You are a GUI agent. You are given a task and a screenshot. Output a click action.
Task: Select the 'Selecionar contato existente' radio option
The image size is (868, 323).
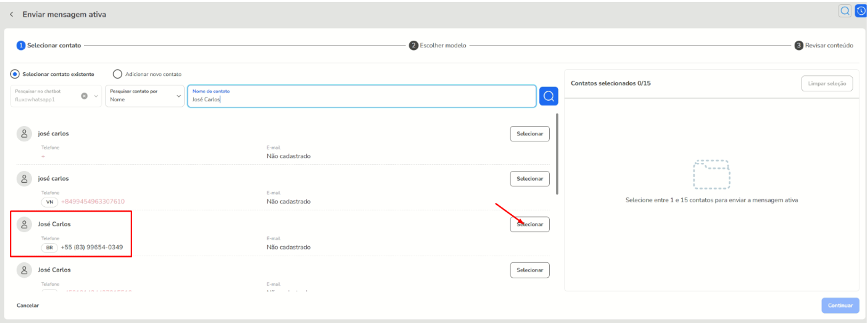(15, 74)
